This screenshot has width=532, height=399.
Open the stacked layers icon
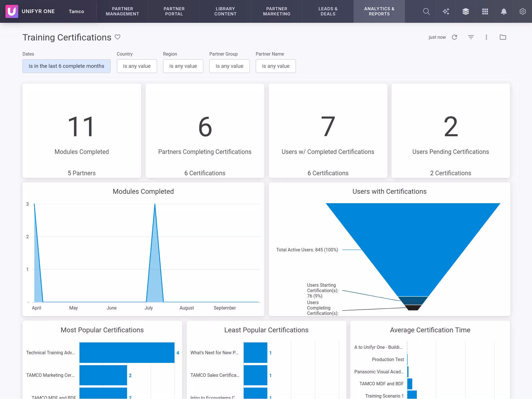(x=466, y=11)
